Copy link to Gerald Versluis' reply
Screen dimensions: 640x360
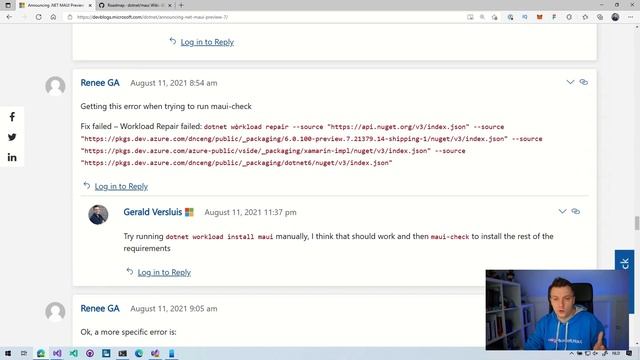pyautogui.click(x=576, y=211)
